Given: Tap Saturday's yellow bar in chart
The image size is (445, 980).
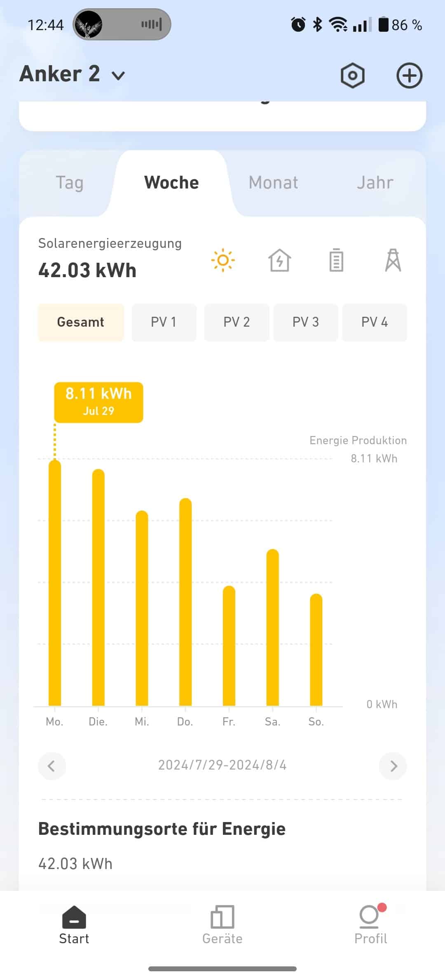Looking at the screenshot, I should point(272,627).
